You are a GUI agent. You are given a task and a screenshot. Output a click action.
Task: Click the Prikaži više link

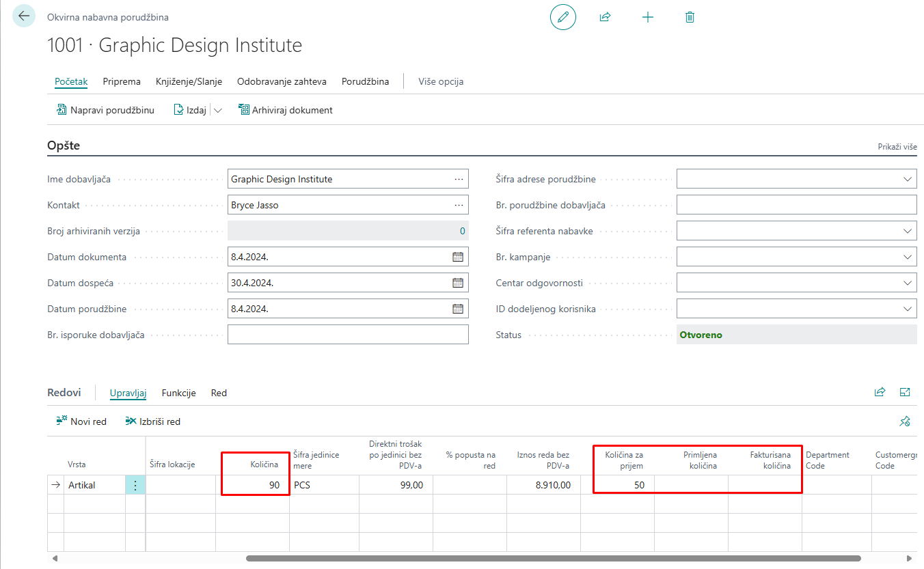click(897, 147)
